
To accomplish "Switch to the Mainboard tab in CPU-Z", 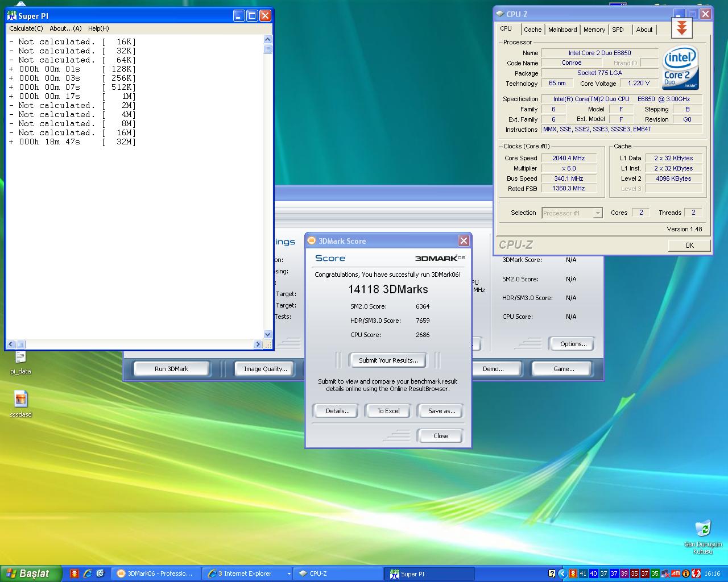I will [x=562, y=30].
